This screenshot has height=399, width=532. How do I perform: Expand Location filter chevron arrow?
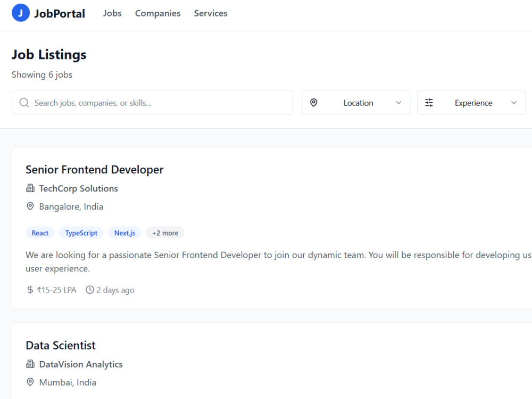click(x=398, y=103)
